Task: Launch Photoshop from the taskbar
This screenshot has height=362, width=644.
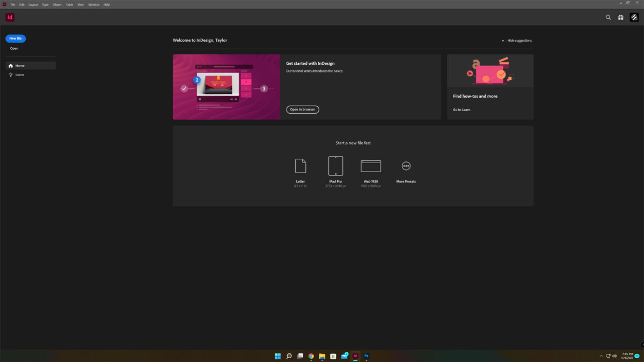Action: click(367, 356)
